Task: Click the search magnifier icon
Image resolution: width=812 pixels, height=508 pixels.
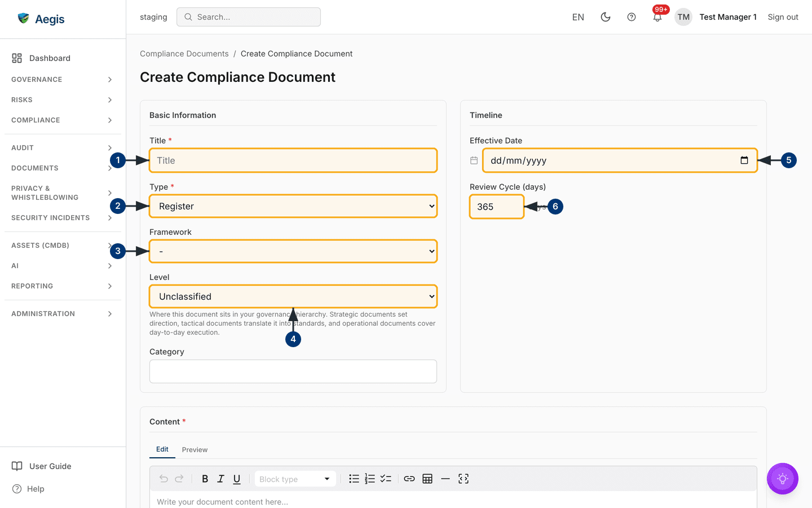Action: click(x=188, y=17)
